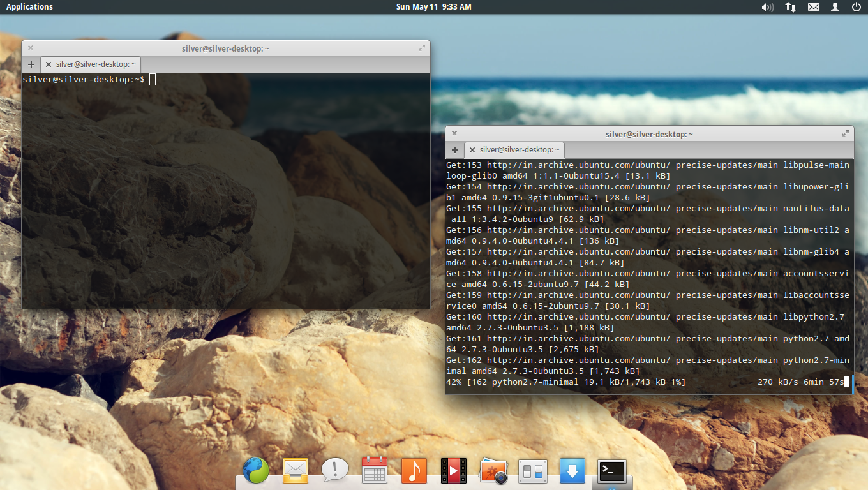The image size is (868, 490).
Task: Open the Calendar app in the dock
Action: (x=375, y=471)
